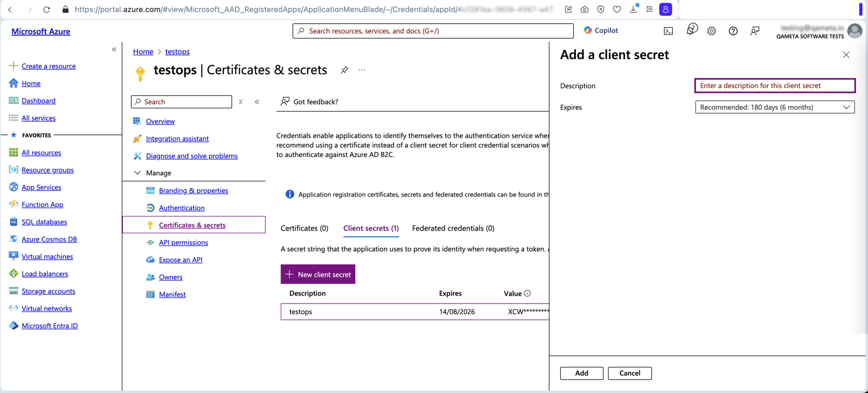Click the Value column info icon
868x393 pixels.
(527, 293)
